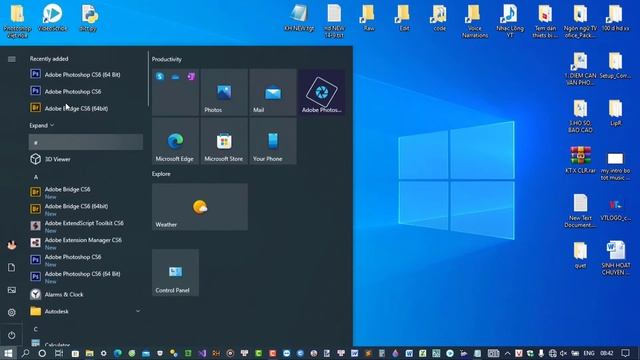640x360 pixels.
Task: Open the Mail tile
Action: pos(273,92)
